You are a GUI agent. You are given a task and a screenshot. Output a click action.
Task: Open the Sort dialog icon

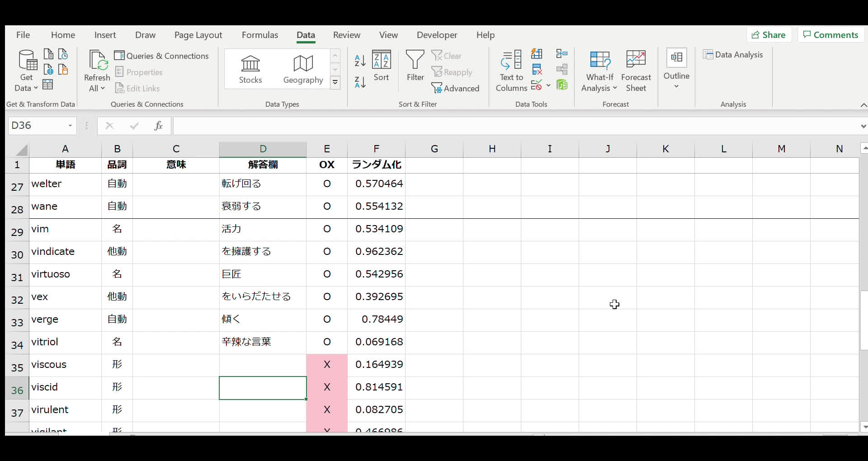(x=381, y=66)
